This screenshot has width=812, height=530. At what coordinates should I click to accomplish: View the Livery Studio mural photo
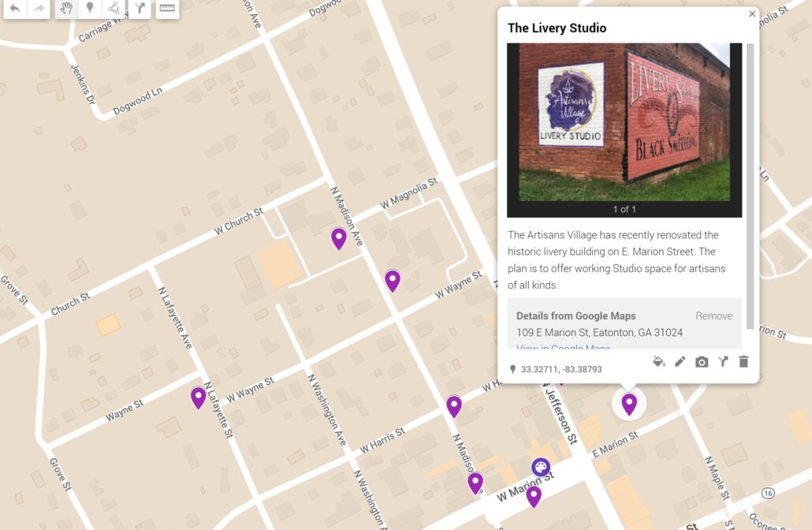click(624, 125)
